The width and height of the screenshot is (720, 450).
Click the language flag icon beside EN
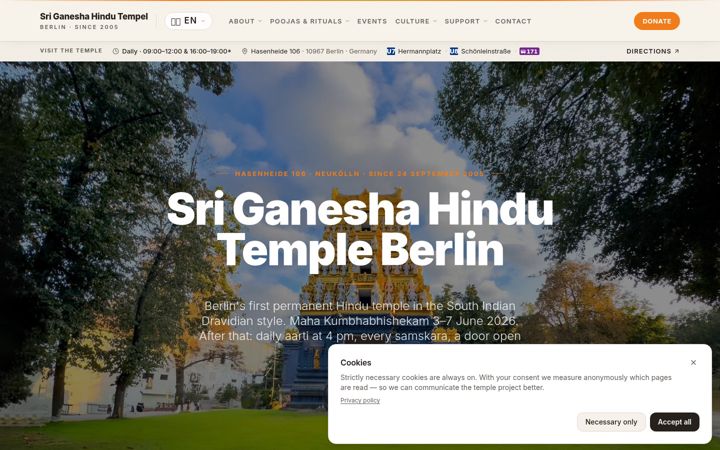tap(175, 22)
